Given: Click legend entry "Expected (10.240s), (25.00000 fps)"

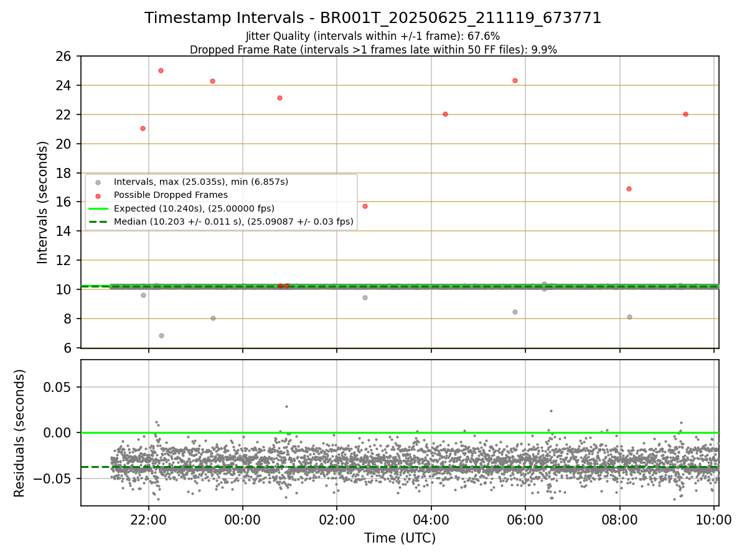Looking at the screenshot, I should pos(194,208).
